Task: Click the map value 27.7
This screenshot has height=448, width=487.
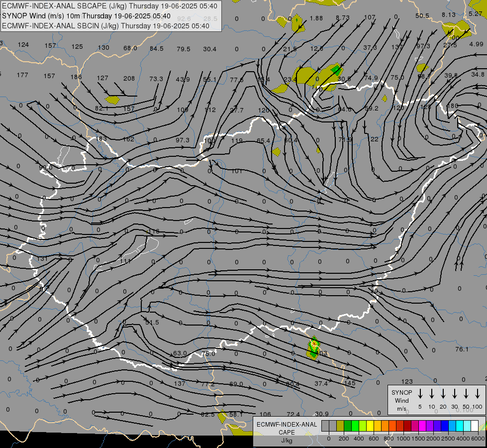Action: point(237,110)
